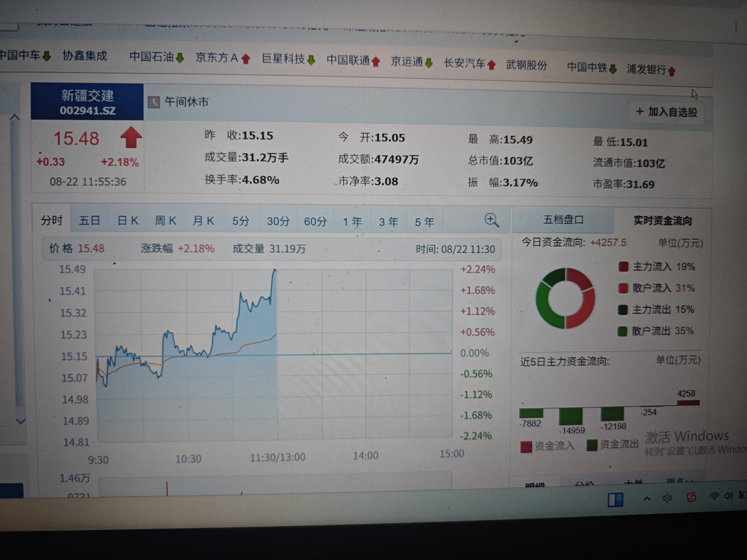Click the 今日资金流向 +4257.5 value
Screen dimensions: 747x560
608,242
